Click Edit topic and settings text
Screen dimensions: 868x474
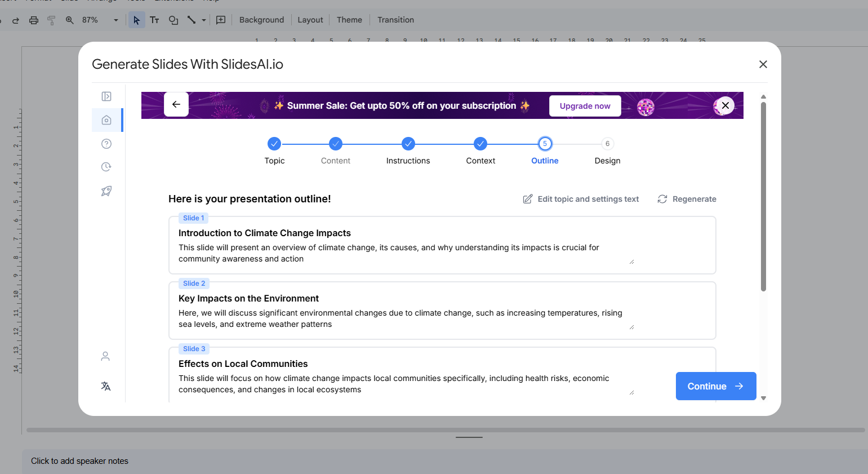tap(581, 199)
